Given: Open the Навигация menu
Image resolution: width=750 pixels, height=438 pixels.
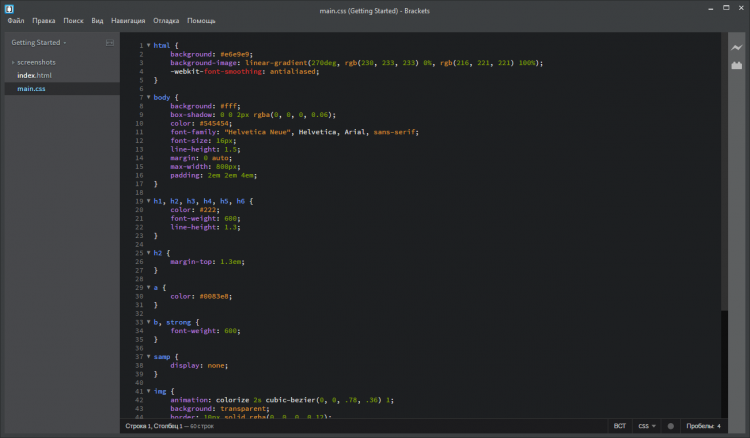Looking at the screenshot, I should tap(128, 20).
